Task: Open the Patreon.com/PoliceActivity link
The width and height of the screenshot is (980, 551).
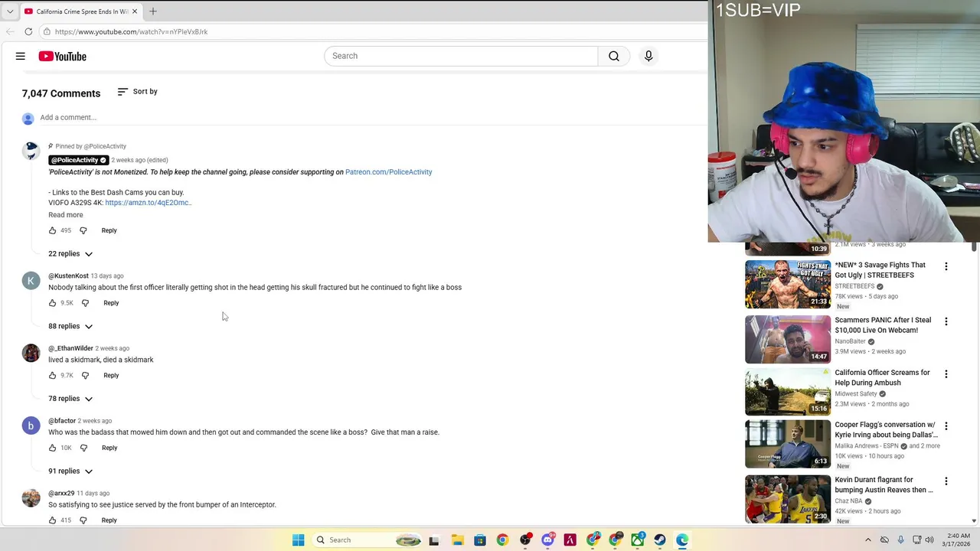Action: pyautogui.click(x=388, y=172)
